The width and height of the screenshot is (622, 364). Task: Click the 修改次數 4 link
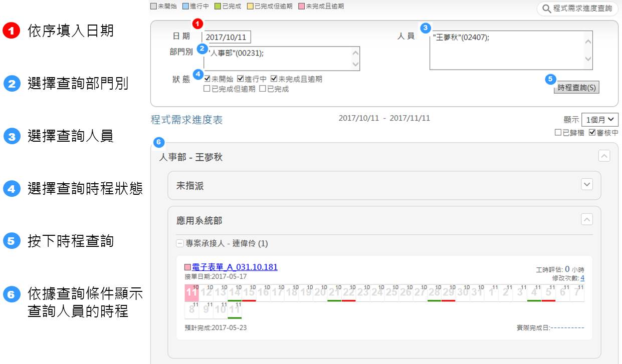582,278
